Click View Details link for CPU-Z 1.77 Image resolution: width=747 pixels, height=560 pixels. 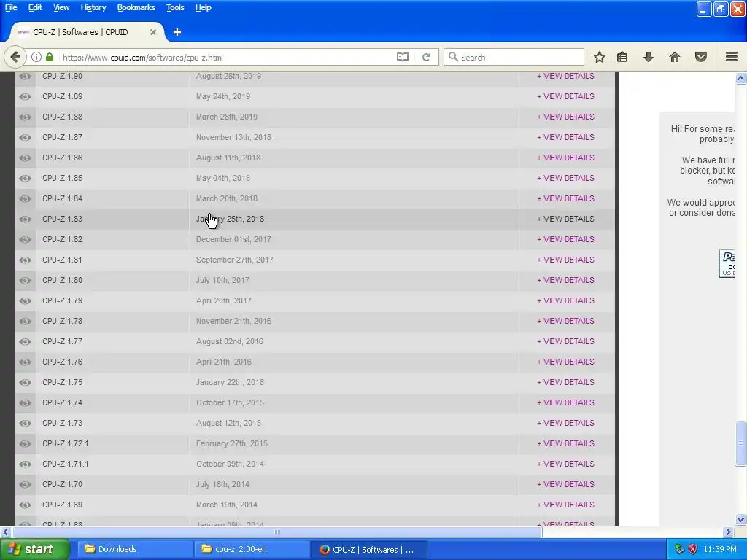coord(565,341)
